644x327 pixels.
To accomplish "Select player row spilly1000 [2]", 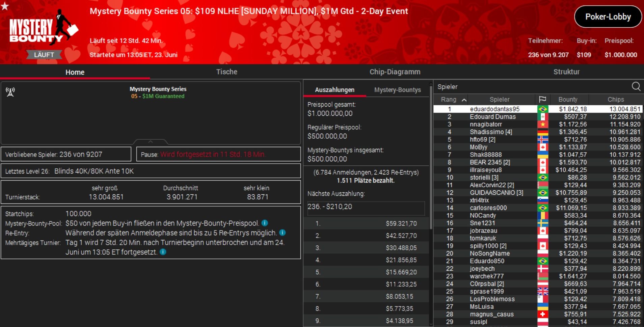I will (x=538, y=246).
